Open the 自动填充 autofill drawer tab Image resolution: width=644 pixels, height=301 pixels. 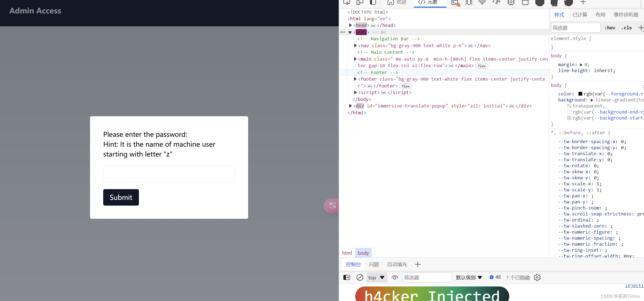pyautogui.click(x=397, y=265)
